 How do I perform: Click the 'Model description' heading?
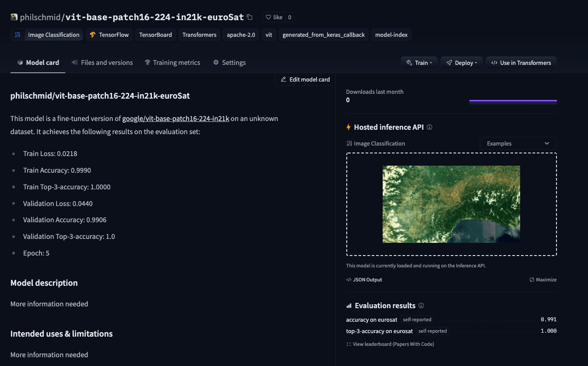tap(44, 283)
